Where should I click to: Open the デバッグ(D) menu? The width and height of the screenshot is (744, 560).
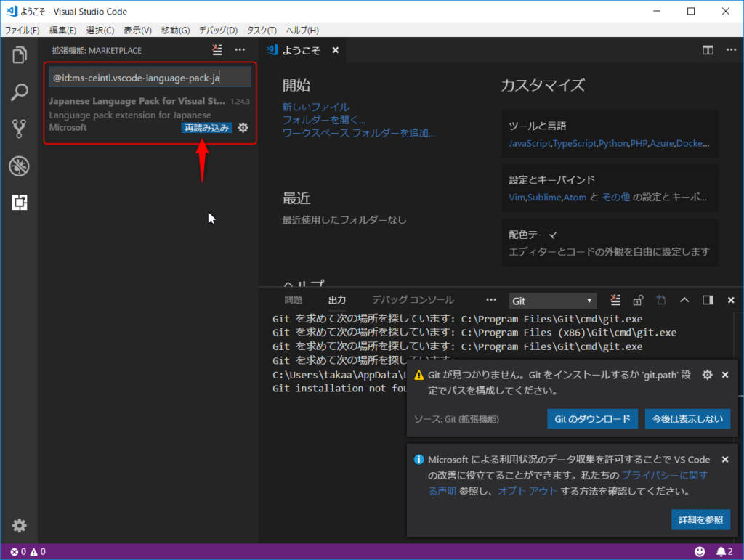point(218,31)
